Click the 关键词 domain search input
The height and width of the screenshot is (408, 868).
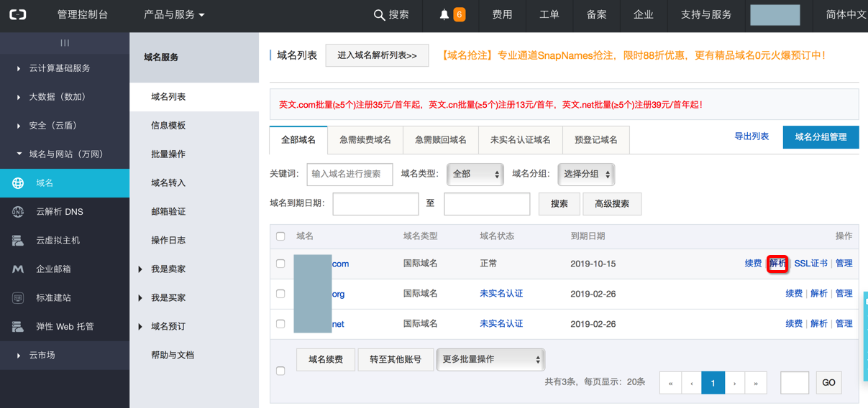pos(350,175)
